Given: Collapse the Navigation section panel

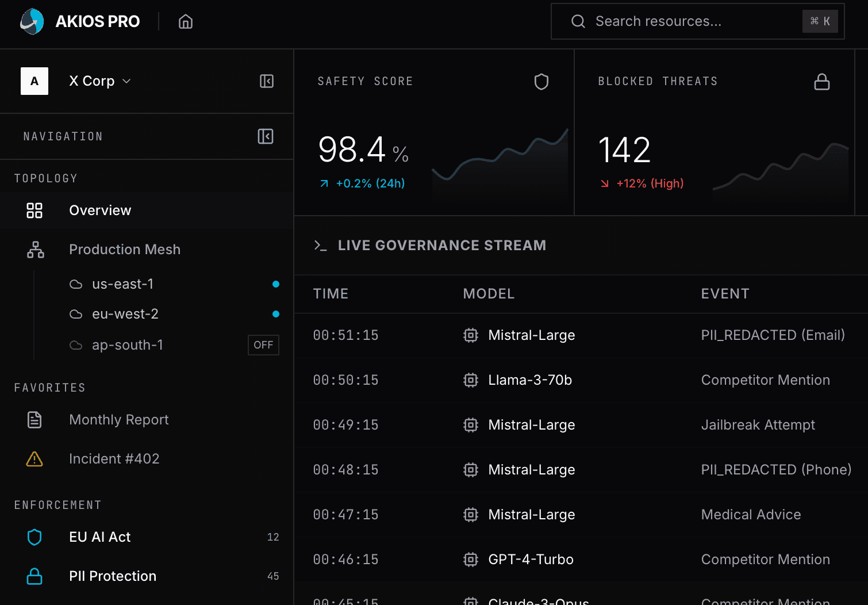Looking at the screenshot, I should [265, 136].
